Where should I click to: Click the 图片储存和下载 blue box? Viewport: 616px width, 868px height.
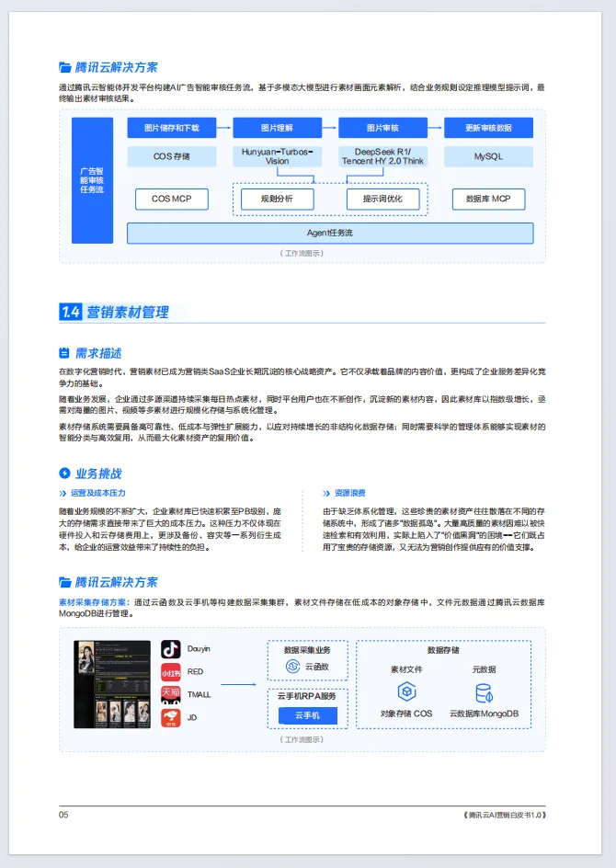coord(172,128)
